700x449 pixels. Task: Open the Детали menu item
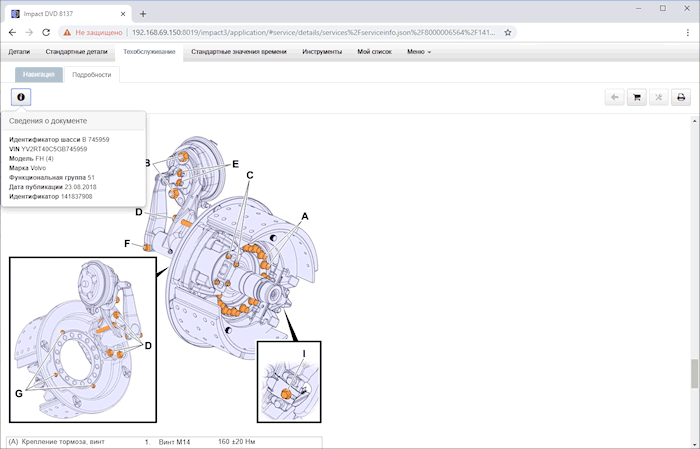(19, 51)
